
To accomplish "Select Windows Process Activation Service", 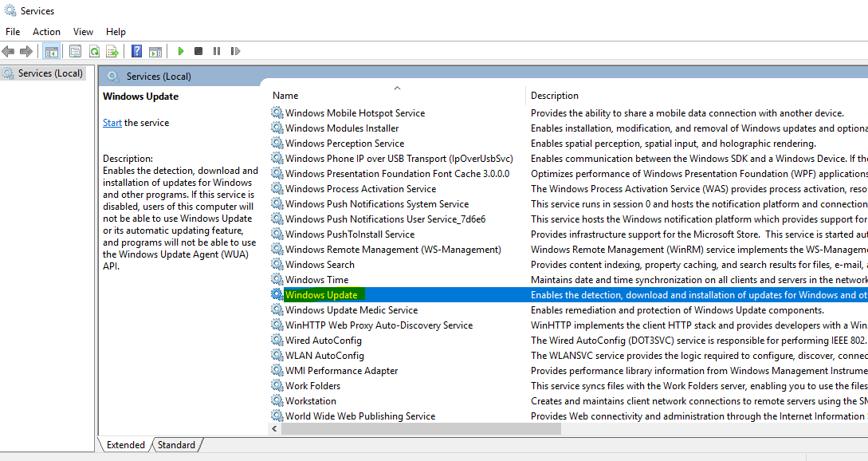I will click(x=361, y=189).
